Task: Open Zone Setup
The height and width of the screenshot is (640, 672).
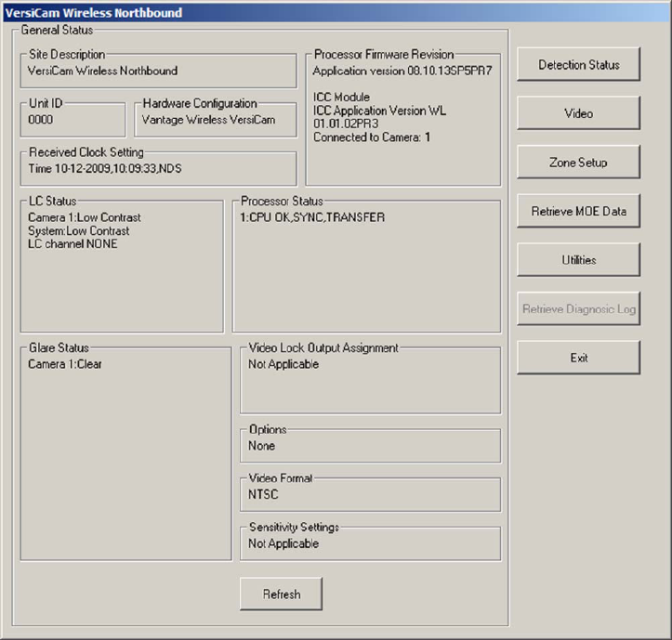Action: (578, 162)
